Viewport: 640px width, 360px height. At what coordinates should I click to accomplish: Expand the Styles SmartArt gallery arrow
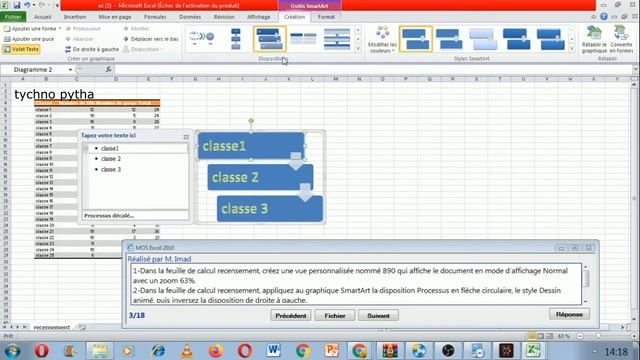click(571, 49)
